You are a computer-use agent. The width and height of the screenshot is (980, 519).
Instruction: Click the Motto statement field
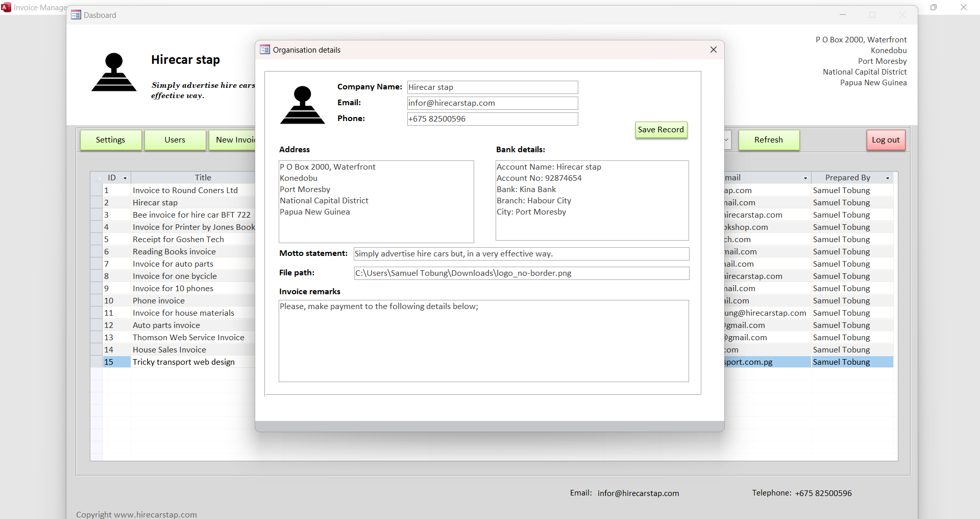(x=522, y=254)
